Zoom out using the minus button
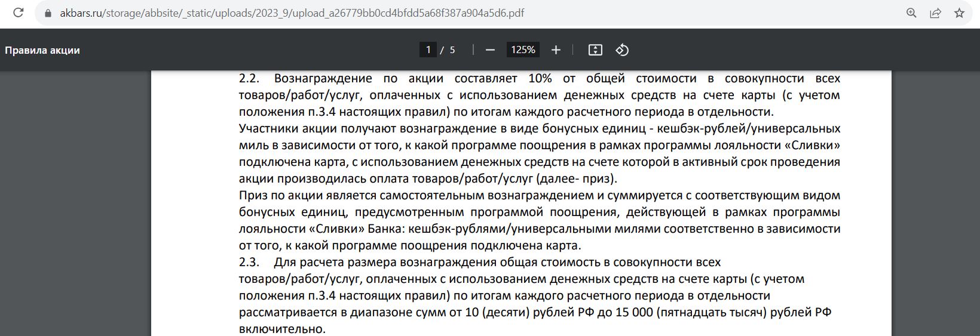This screenshot has width=980, height=336. pos(490,50)
